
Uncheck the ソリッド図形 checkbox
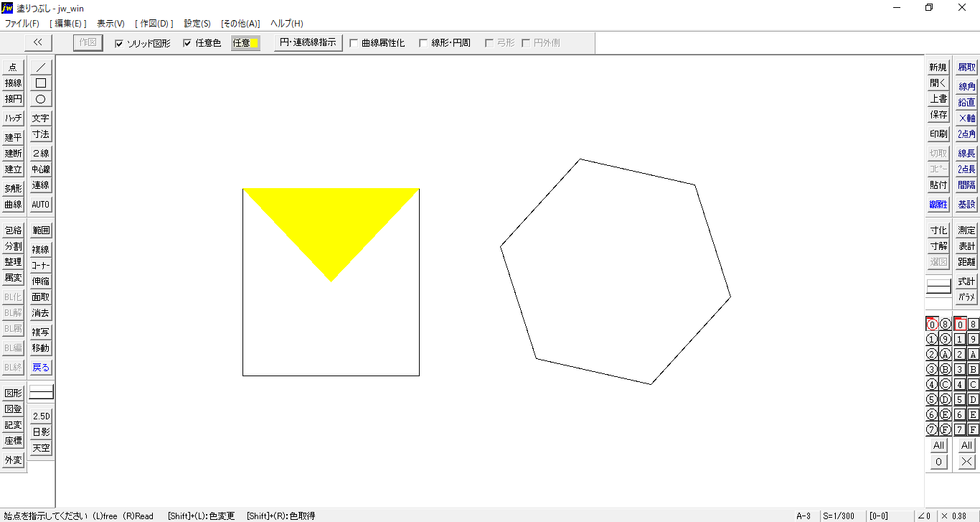click(119, 43)
